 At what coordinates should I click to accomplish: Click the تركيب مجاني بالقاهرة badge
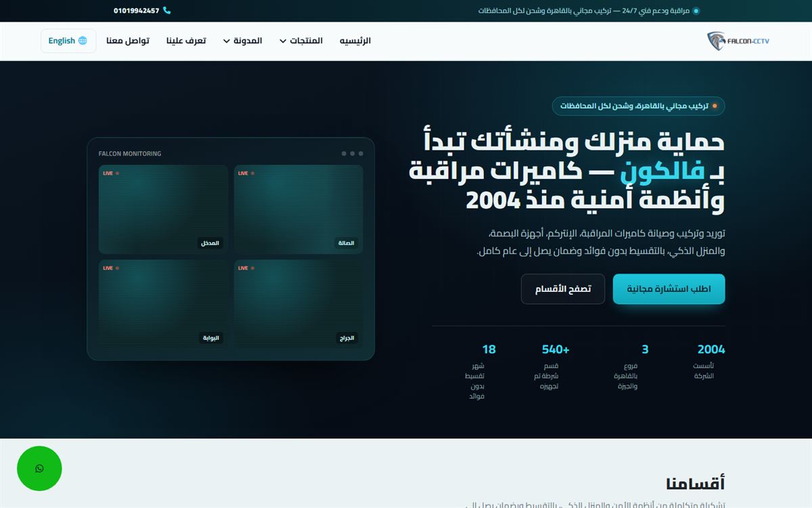pyautogui.click(x=639, y=106)
